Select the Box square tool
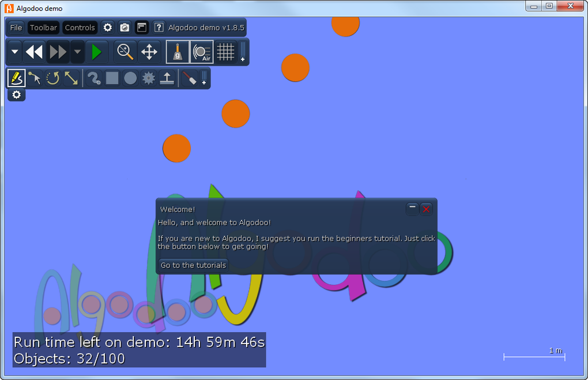This screenshot has height=380, width=588. click(112, 78)
